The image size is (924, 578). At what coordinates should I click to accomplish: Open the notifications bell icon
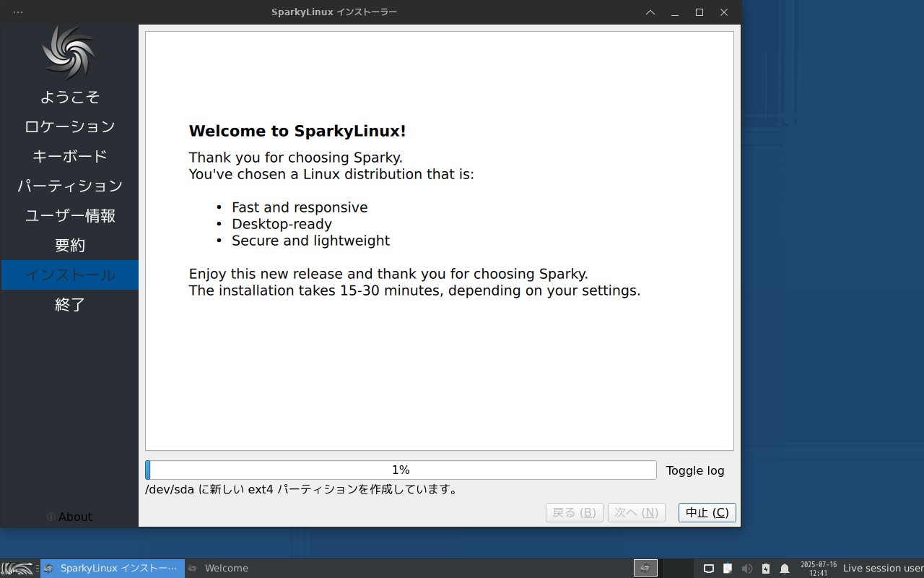click(785, 569)
